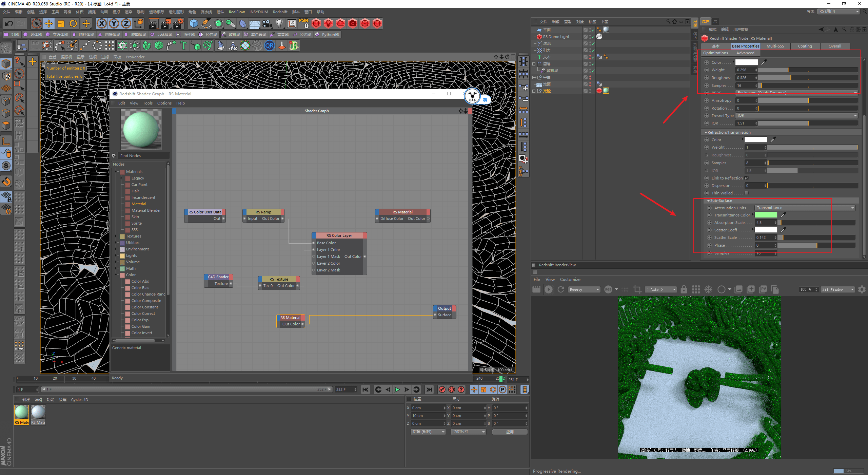Click the blue cube primitive icon

194,23
